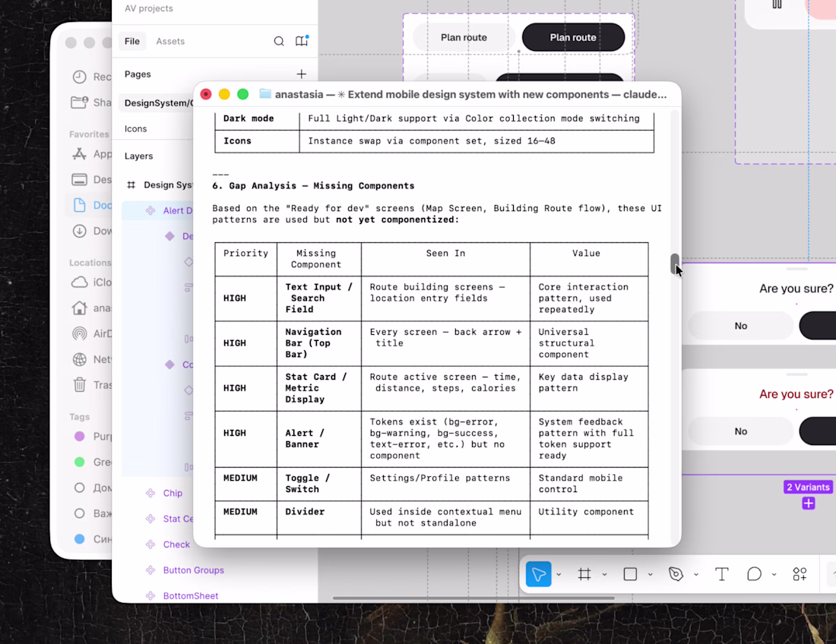
Task: Open Trash in Finder sidebar
Action: (92, 384)
